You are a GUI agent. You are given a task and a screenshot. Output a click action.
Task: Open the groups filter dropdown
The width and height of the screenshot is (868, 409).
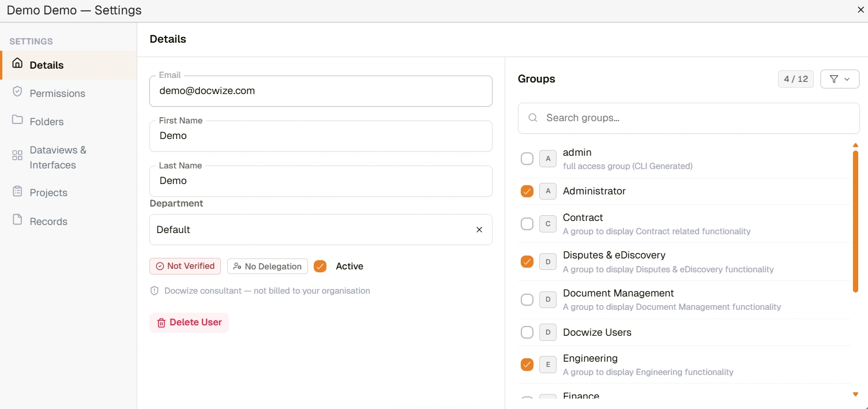pyautogui.click(x=840, y=79)
